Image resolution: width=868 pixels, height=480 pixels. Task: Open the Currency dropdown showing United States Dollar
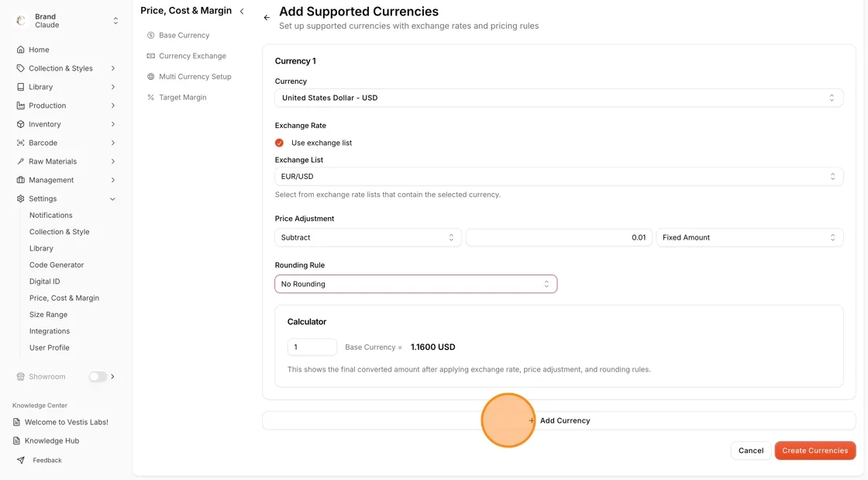coord(559,98)
